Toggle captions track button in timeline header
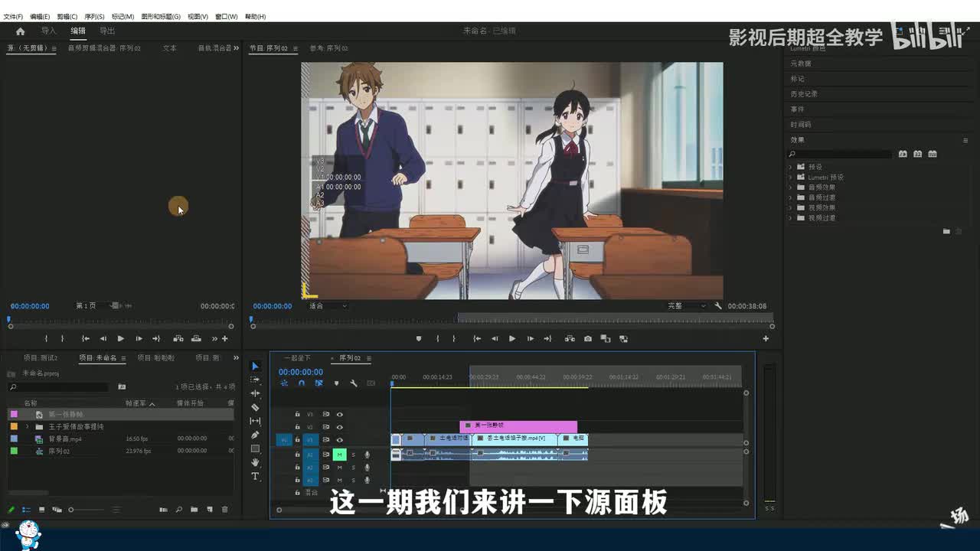Screen dimensions: 980x551 pos(371,383)
